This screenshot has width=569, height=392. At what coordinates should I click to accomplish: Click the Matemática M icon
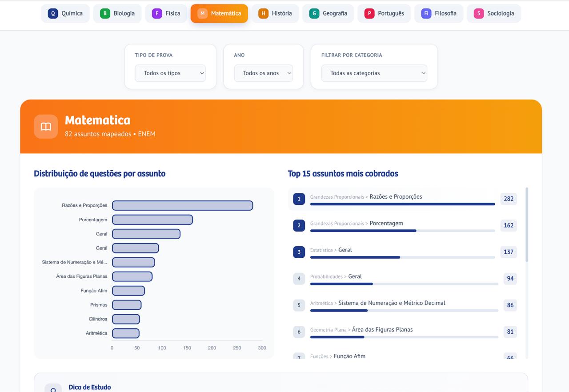click(x=202, y=13)
